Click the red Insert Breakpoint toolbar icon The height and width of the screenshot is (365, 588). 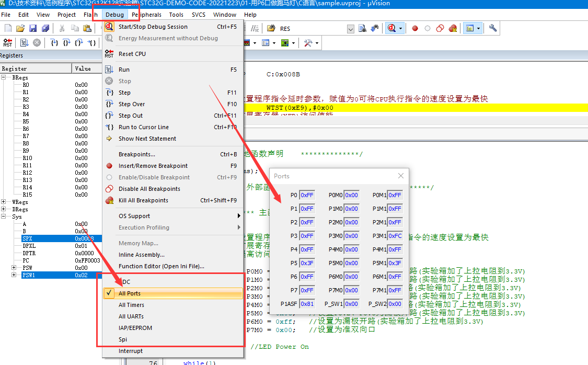(x=415, y=28)
